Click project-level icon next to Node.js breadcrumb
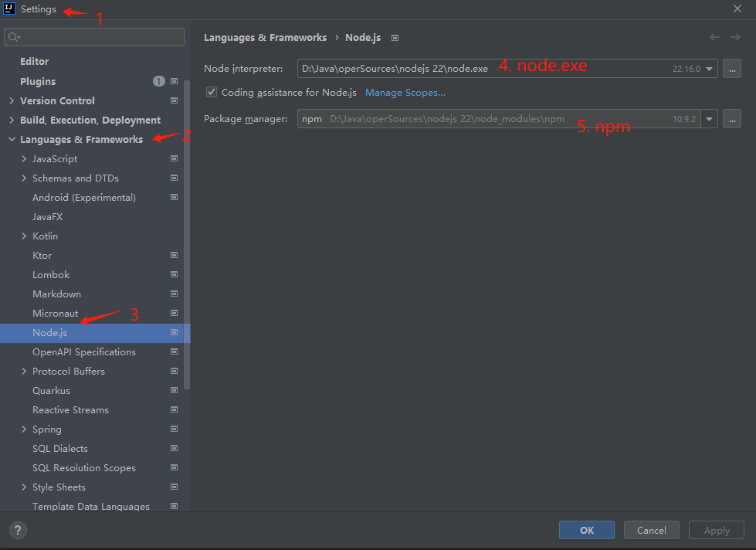756x550 pixels. (x=395, y=38)
